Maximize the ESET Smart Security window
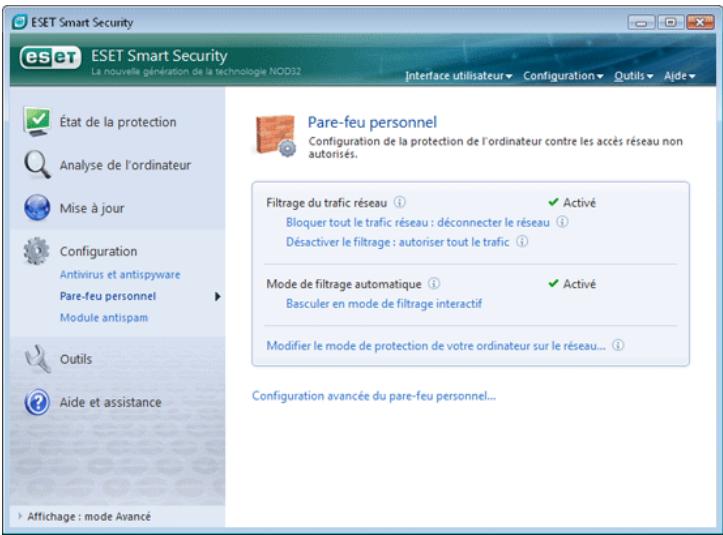This screenshot has width=723, height=535. [670, 22]
